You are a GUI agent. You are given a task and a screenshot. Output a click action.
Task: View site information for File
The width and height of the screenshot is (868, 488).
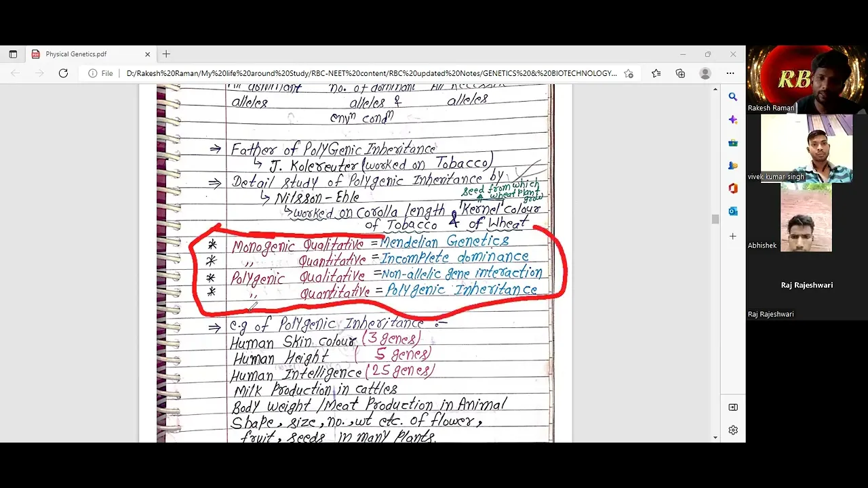pyautogui.click(x=100, y=73)
